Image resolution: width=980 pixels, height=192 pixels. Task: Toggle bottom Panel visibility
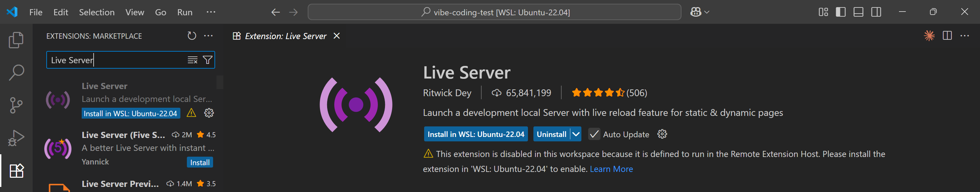(858, 12)
